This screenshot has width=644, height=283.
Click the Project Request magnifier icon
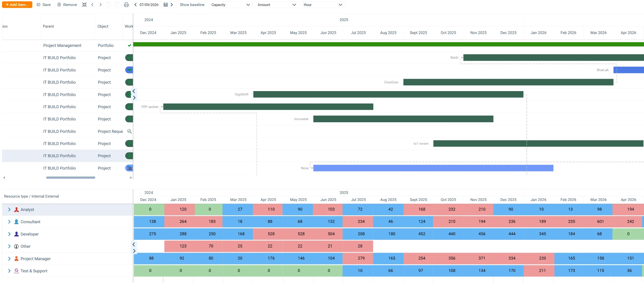click(129, 131)
